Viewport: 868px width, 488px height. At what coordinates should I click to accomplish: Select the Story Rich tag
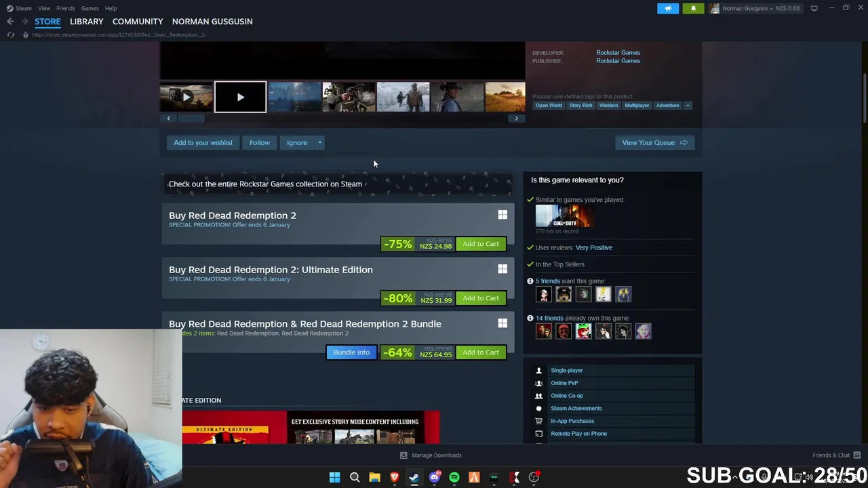(580, 105)
